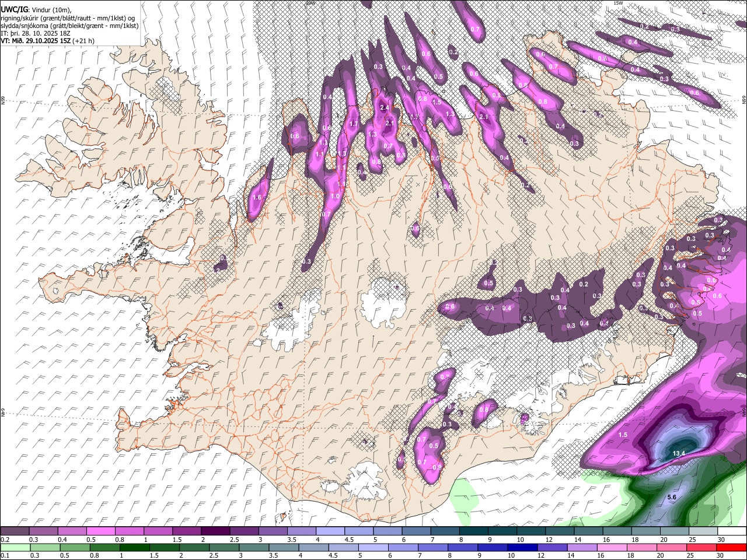Click the '0.2' label under the upper scale
The image size is (747, 560).
click(x=5, y=540)
